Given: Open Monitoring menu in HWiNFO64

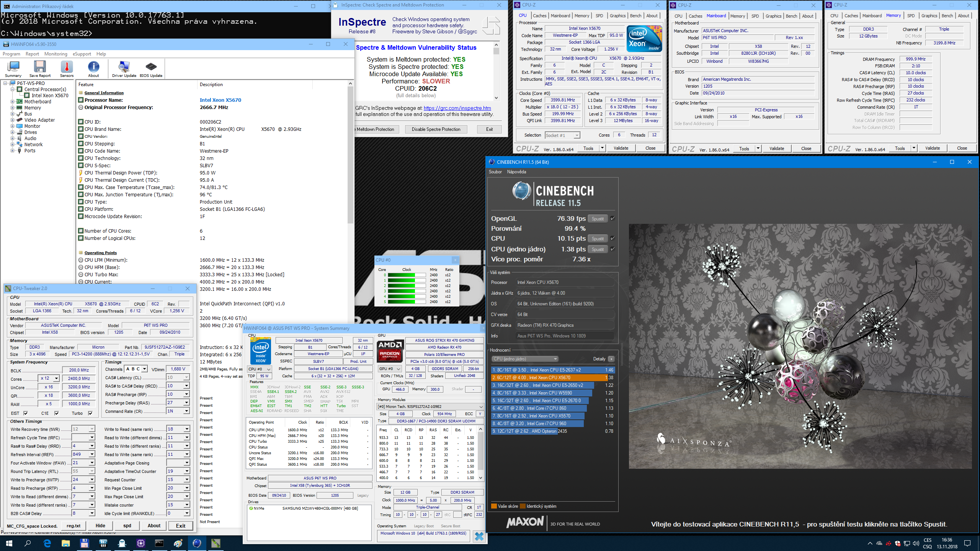Looking at the screenshot, I should (56, 54).
